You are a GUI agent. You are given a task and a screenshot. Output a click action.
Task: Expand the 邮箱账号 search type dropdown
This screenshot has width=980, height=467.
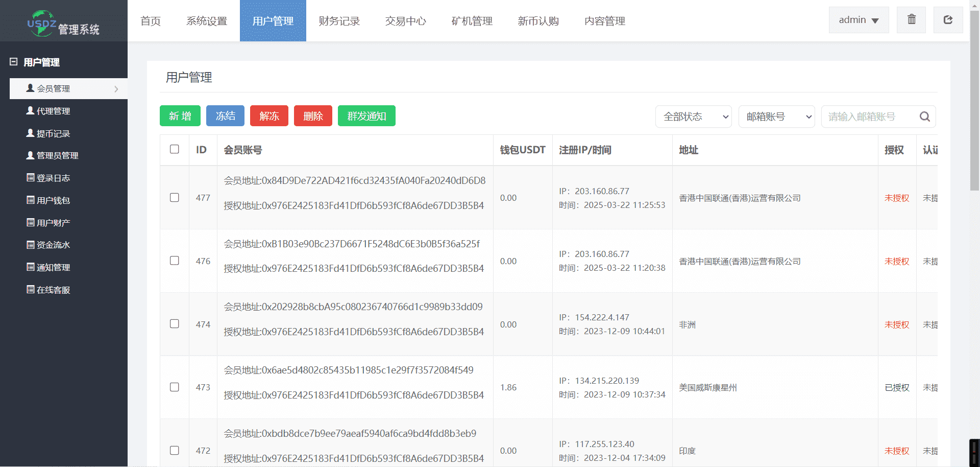pyautogui.click(x=776, y=116)
